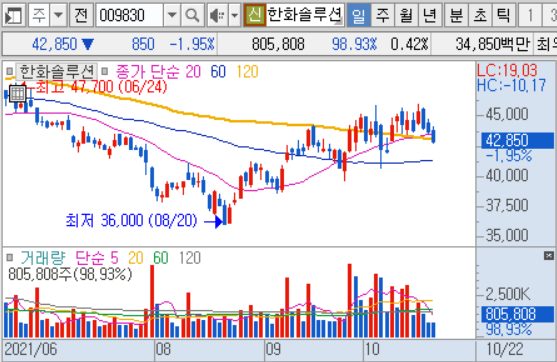The image size is (557, 362).
Task: Click the -1.95% change rate in quote bar
Action: [x=192, y=44]
